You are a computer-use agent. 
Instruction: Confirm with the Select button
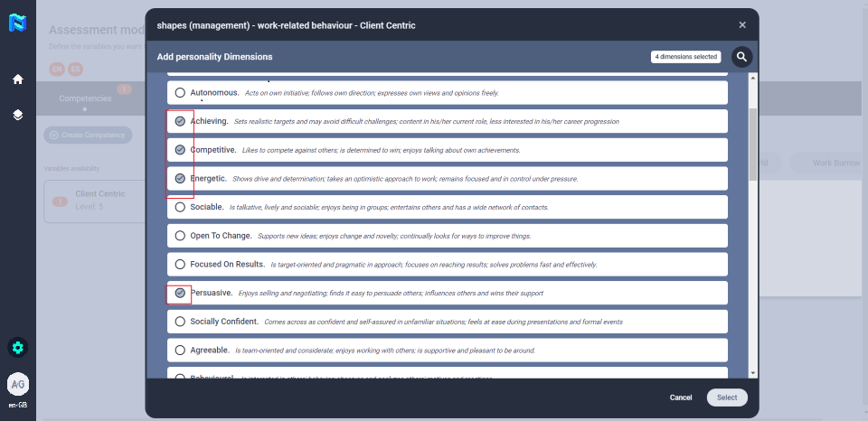(x=727, y=398)
